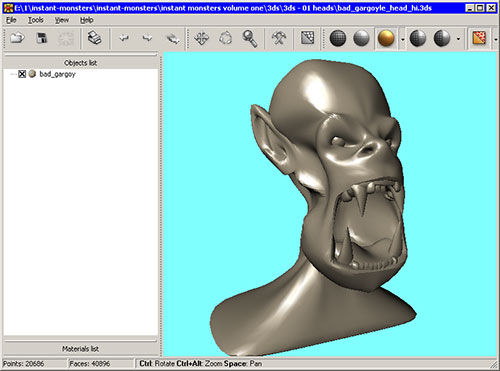This screenshot has height=371, width=500.
Task: Save the model using the floppy disk icon
Action: 42,38
